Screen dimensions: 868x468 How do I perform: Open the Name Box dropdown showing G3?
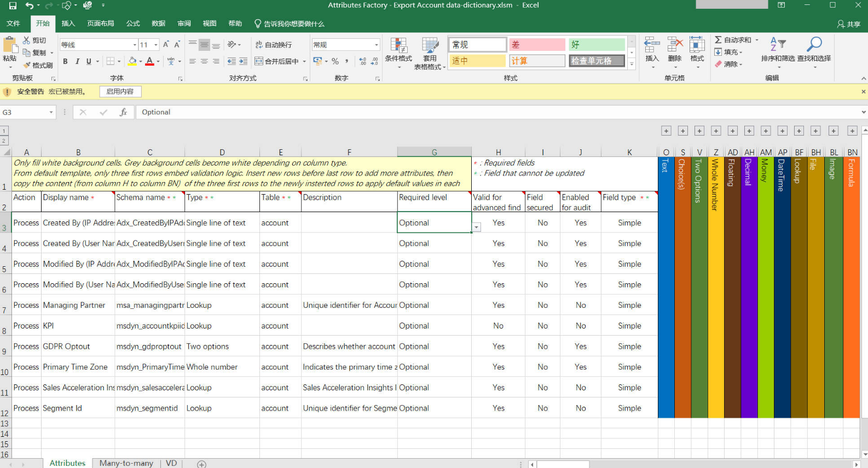pos(51,112)
